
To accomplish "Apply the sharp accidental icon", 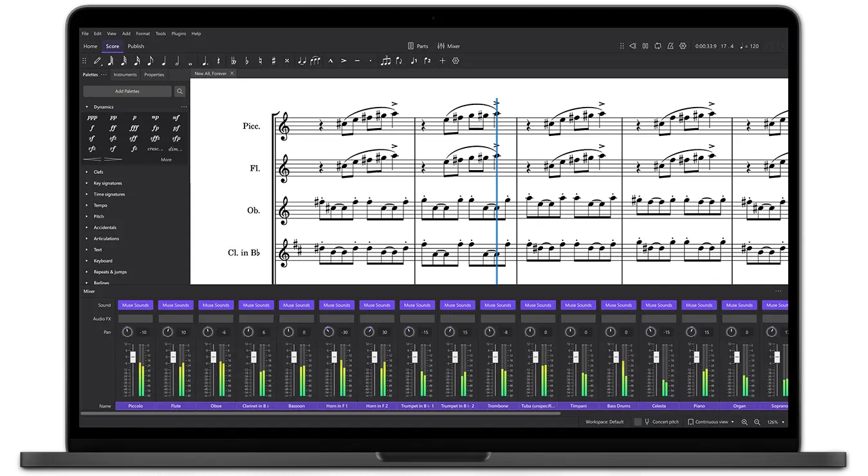I will (x=273, y=60).
